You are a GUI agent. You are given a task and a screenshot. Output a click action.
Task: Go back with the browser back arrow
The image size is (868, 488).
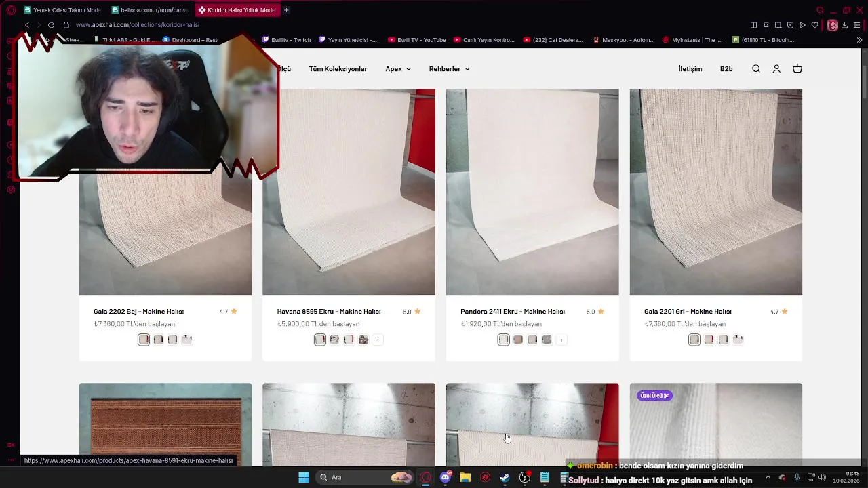pos(27,25)
